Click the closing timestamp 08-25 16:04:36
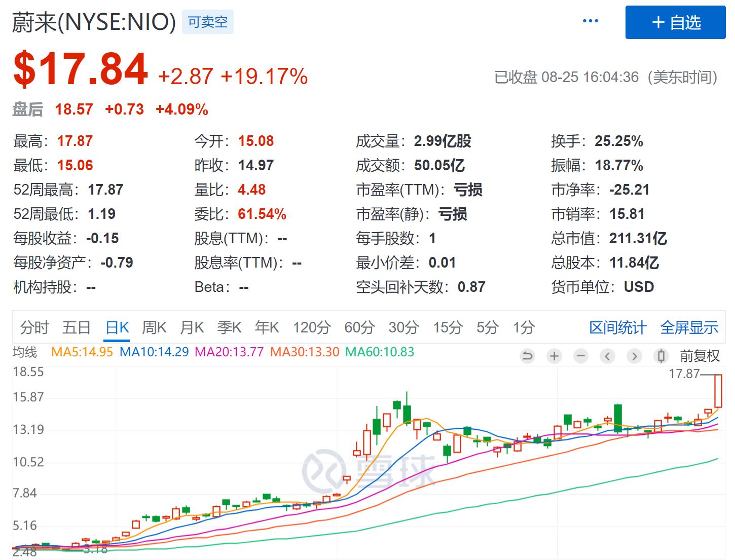 [x=590, y=77]
